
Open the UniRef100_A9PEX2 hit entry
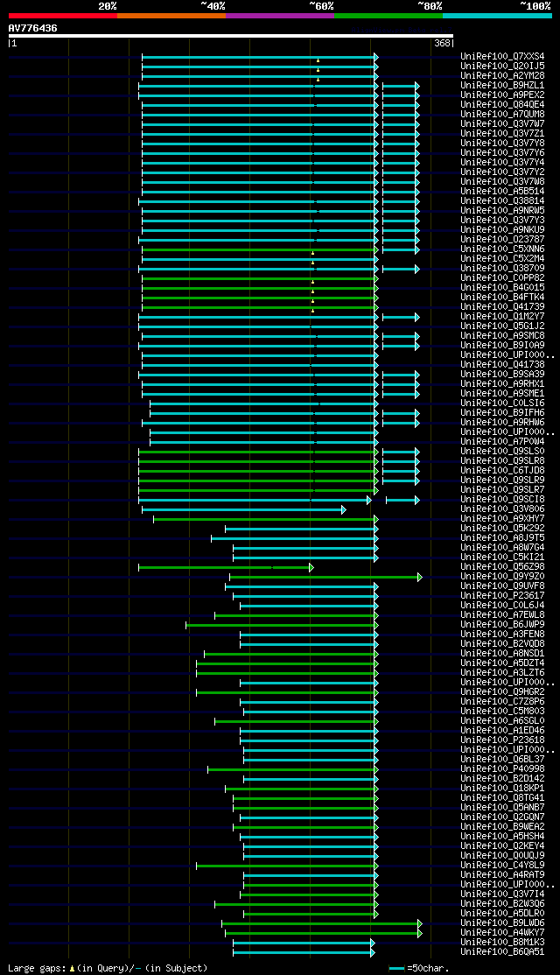[x=502, y=95]
